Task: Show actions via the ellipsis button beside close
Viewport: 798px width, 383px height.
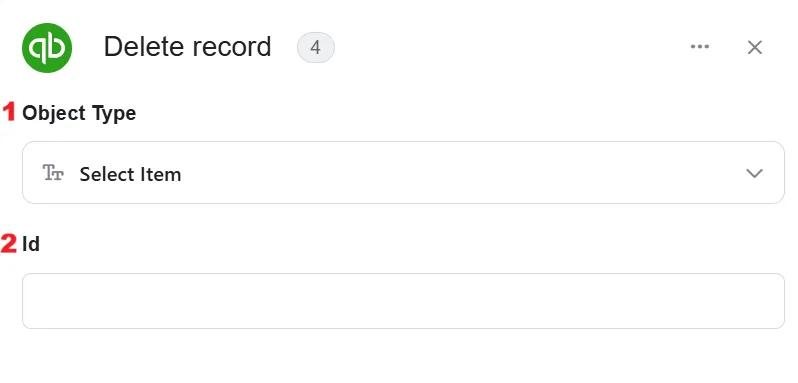Action: tap(700, 47)
